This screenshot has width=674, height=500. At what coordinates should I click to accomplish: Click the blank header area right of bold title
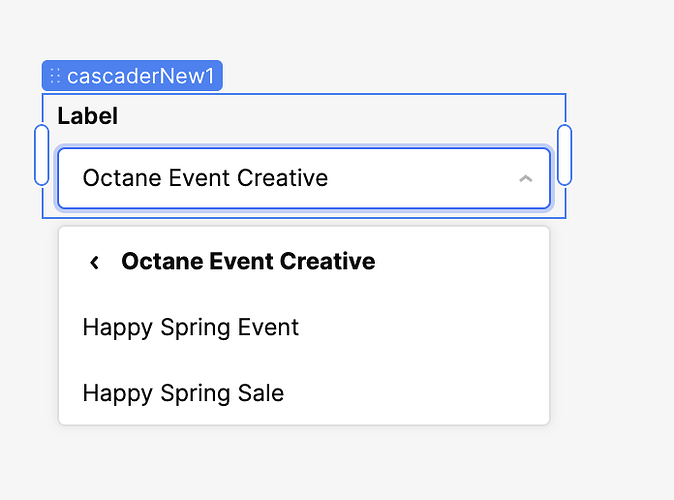click(460, 262)
